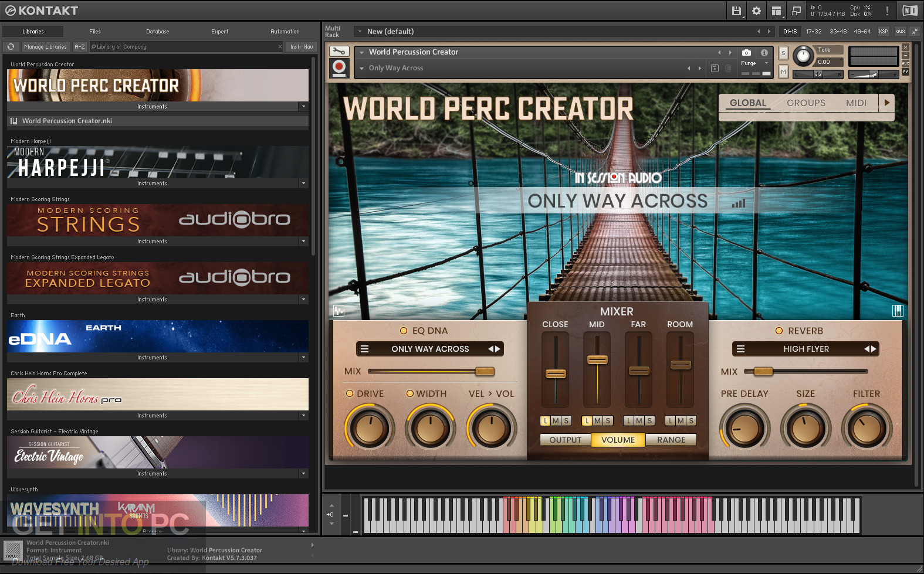The image size is (924, 574).
Task: Click the ONLY WAY ACROSS EQ preset arrows
Action: [x=494, y=349]
